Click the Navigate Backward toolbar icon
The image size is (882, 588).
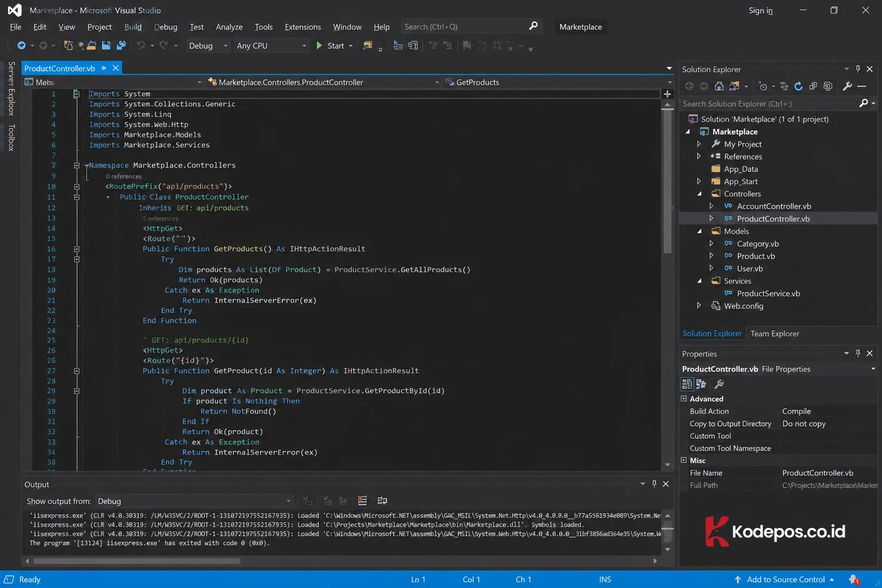point(21,45)
